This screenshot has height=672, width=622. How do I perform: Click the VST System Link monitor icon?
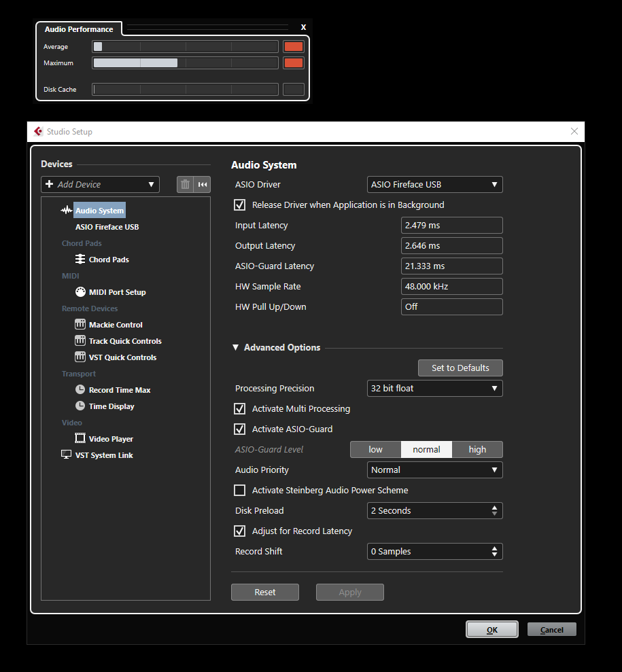[x=67, y=455]
